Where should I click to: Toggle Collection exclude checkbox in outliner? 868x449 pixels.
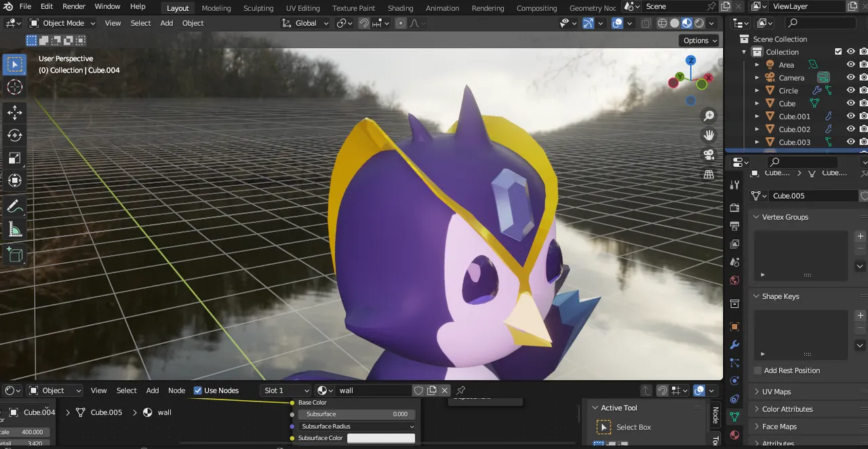tap(838, 52)
